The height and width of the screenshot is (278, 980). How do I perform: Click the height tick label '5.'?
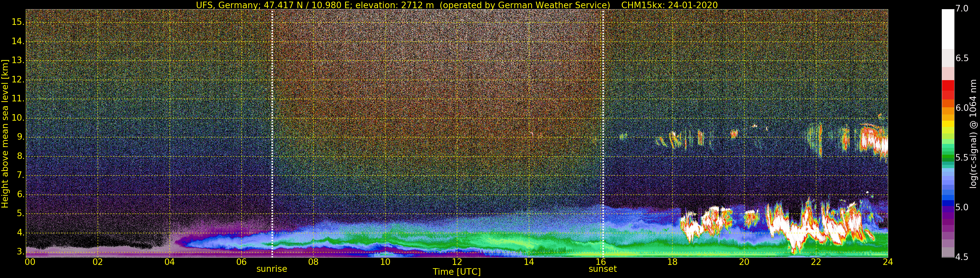pyautogui.click(x=21, y=214)
